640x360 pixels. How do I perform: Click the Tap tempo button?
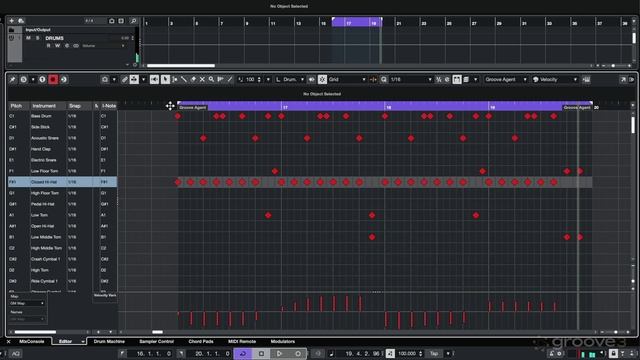click(x=434, y=353)
